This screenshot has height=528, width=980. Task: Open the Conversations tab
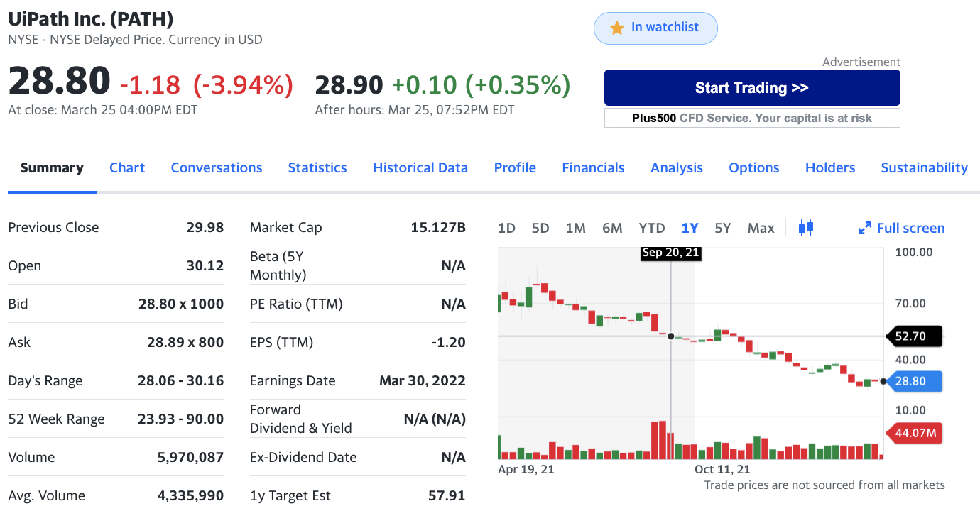tap(217, 168)
